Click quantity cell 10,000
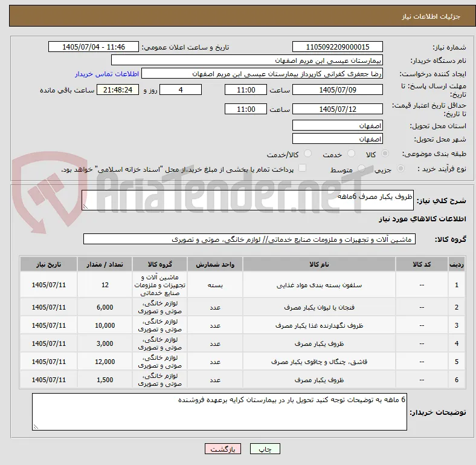Viewport: 476px width, 465px height. [105, 325]
